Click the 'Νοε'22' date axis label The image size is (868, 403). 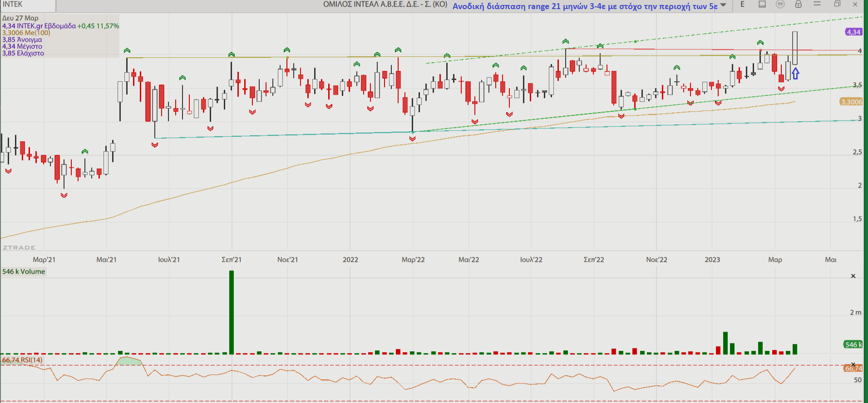656,260
